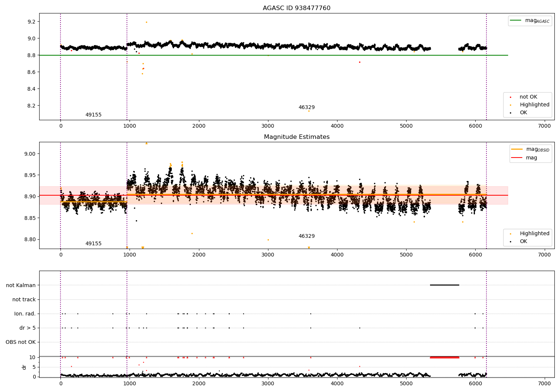Click the 8.6 y-axis tick label

coord(31,72)
